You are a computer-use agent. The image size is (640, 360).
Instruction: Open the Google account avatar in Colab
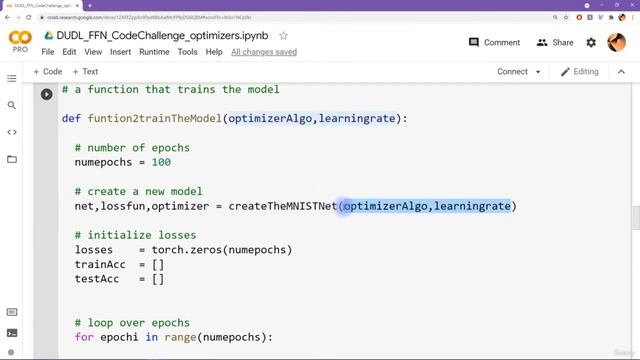[x=616, y=42]
